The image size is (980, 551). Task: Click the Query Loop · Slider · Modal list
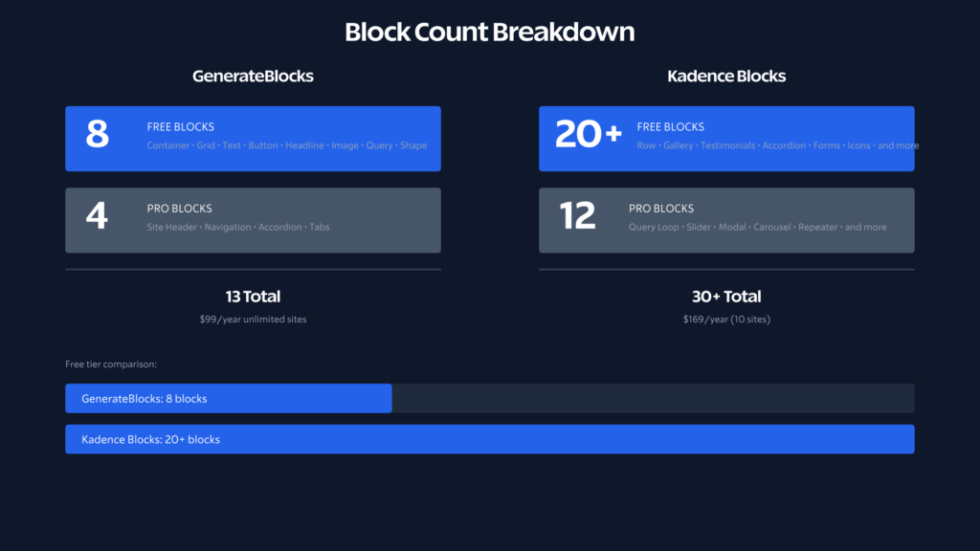pos(757,228)
